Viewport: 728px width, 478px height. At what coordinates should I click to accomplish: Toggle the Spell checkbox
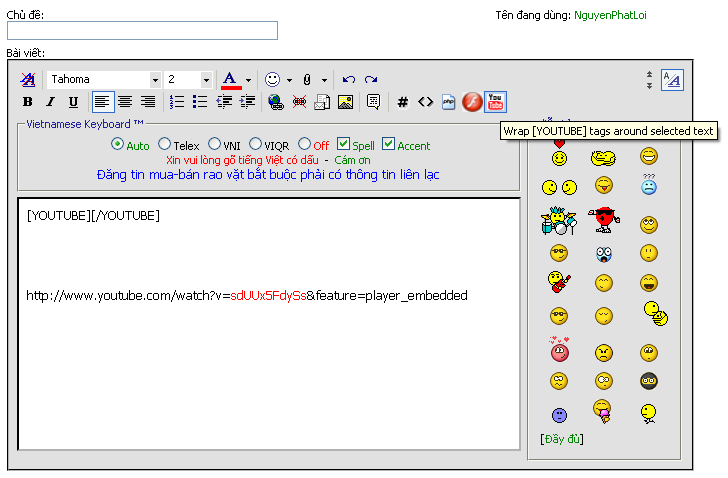pos(343,144)
